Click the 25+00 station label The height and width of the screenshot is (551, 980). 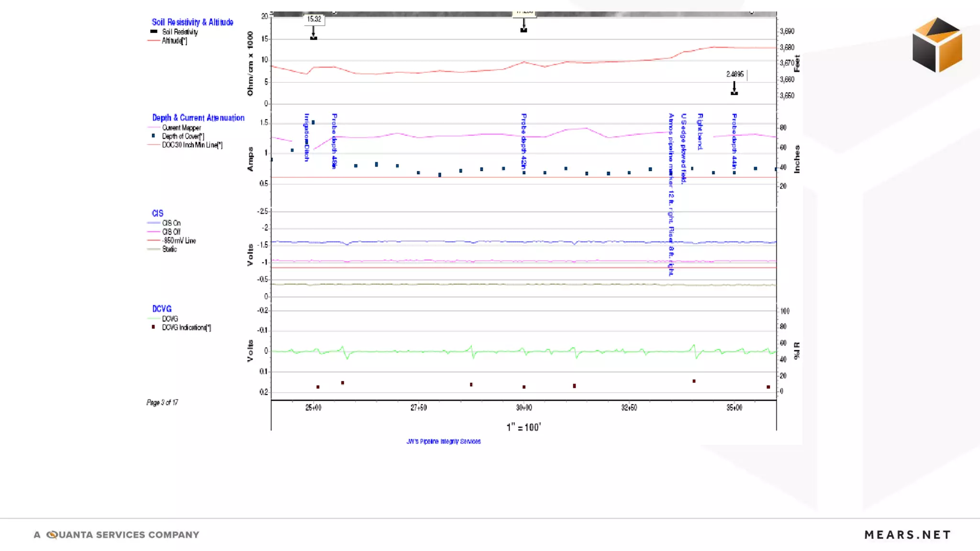313,408
